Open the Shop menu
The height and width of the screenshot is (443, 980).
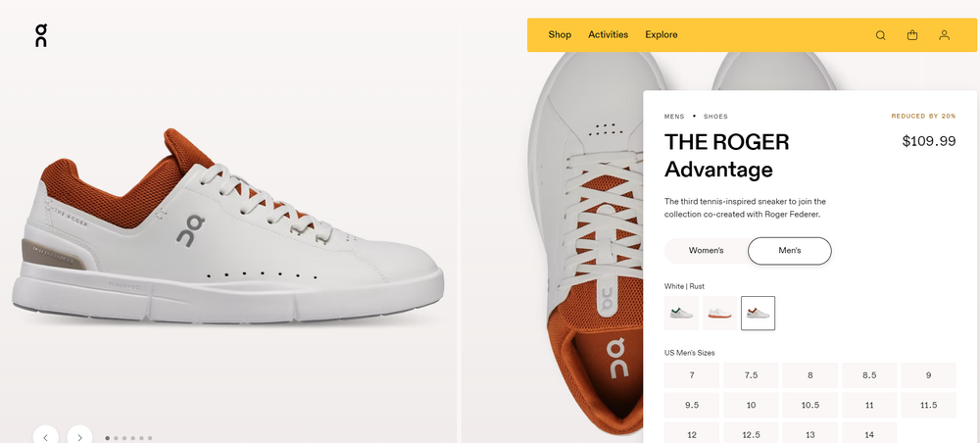click(x=560, y=35)
